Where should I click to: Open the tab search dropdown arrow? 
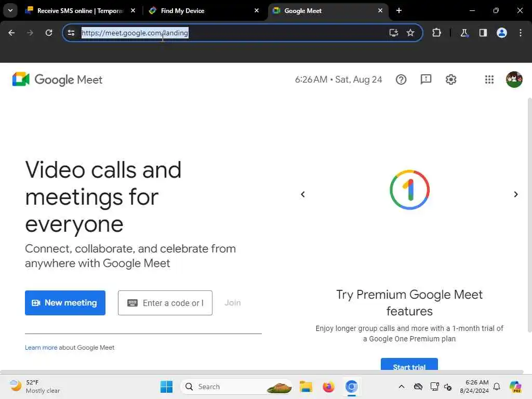pos(10,10)
